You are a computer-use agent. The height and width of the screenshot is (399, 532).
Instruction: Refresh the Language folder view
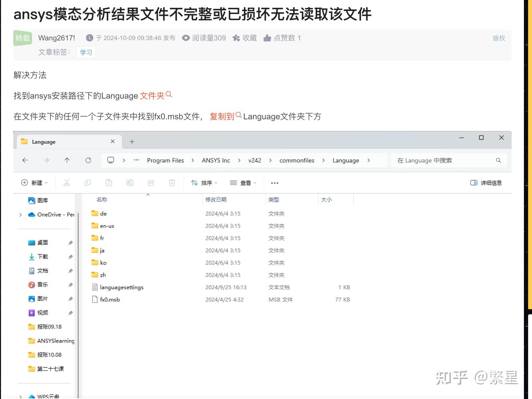[x=88, y=160]
